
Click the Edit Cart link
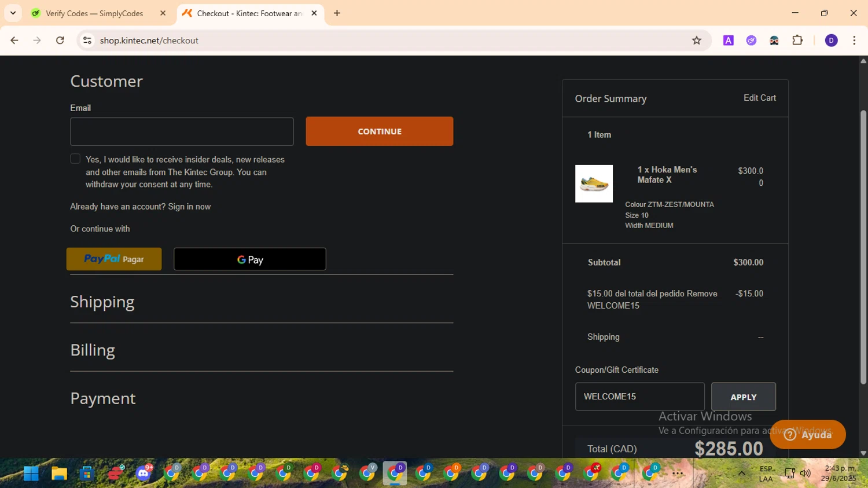click(x=760, y=98)
